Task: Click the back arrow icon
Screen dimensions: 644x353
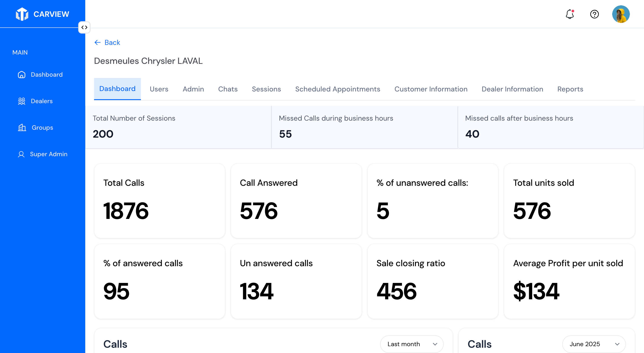Action: point(97,42)
